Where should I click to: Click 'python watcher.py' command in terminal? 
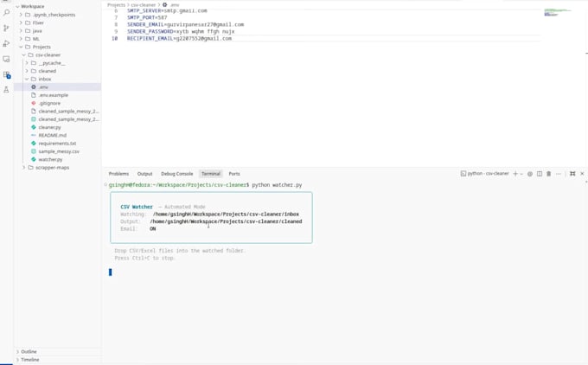pyautogui.click(x=277, y=185)
